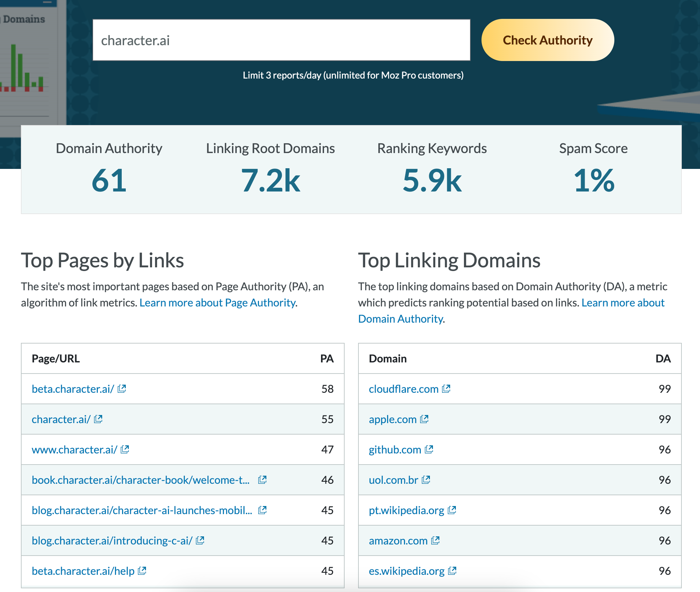Click PA value 47 for www.character.ai/
700x592 pixels.
(327, 450)
